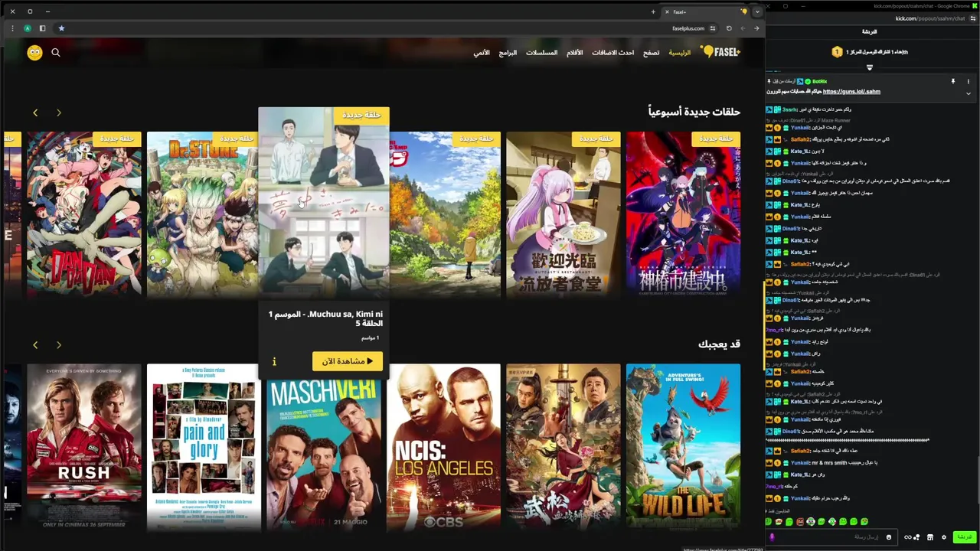Next arrow for weekly new episodes carousel
This screenshot has width=980, height=551.
(35, 112)
